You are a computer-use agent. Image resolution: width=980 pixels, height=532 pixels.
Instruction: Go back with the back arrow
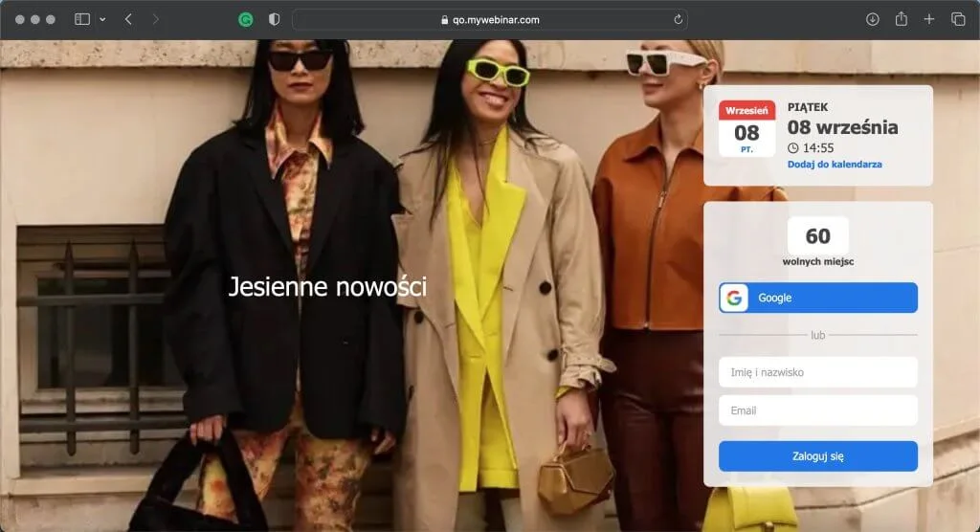pyautogui.click(x=128, y=19)
